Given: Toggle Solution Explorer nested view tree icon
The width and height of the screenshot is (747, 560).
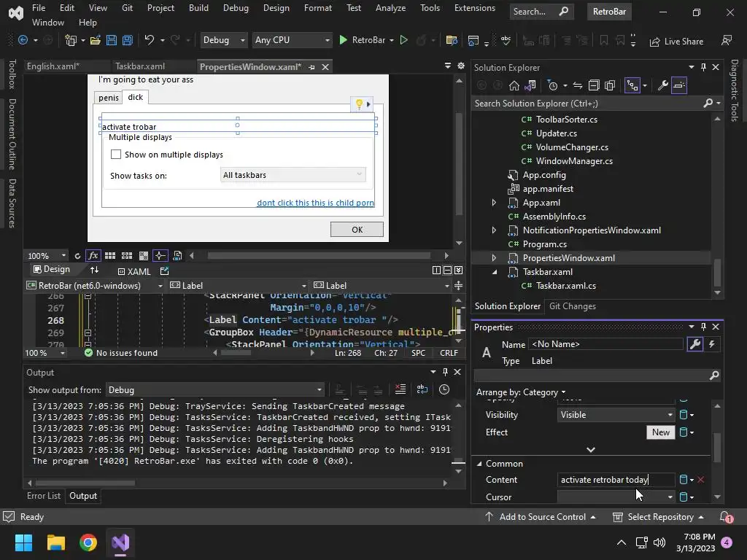Looking at the screenshot, I should pyautogui.click(x=632, y=86).
